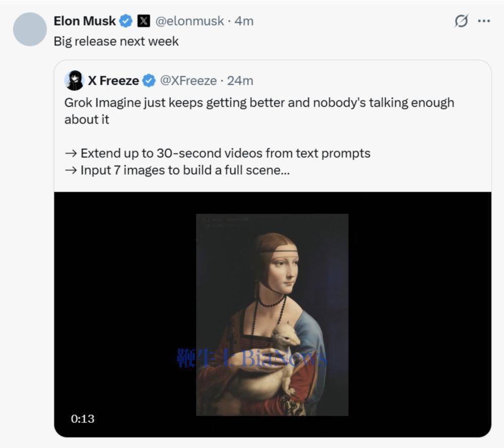This screenshot has width=504, height=448.
Task: Click the 0:13 video duration label
Action: click(x=83, y=418)
